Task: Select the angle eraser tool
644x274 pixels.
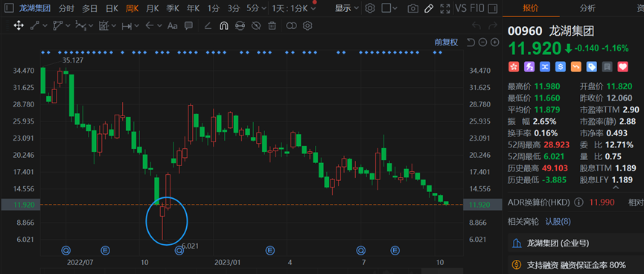Action: coord(208,26)
